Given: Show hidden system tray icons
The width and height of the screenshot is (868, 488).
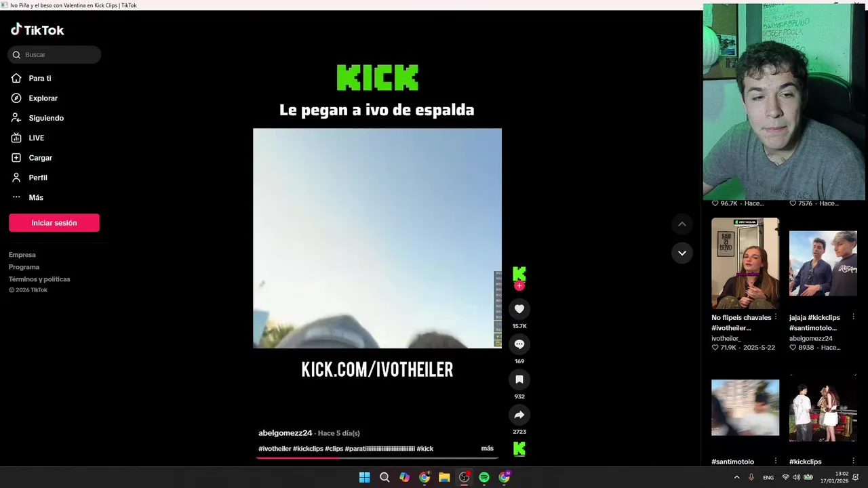Looking at the screenshot, I should pos(737,477).
